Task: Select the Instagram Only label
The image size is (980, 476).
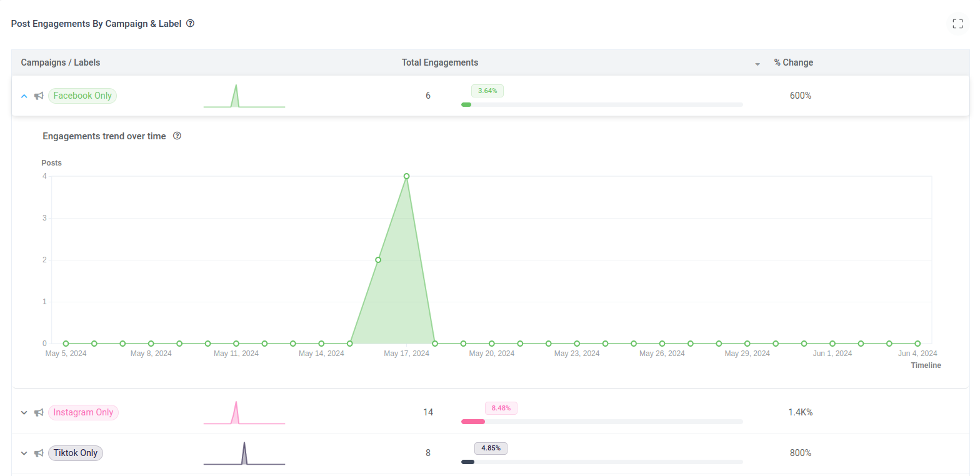Action: pos(83,412)
